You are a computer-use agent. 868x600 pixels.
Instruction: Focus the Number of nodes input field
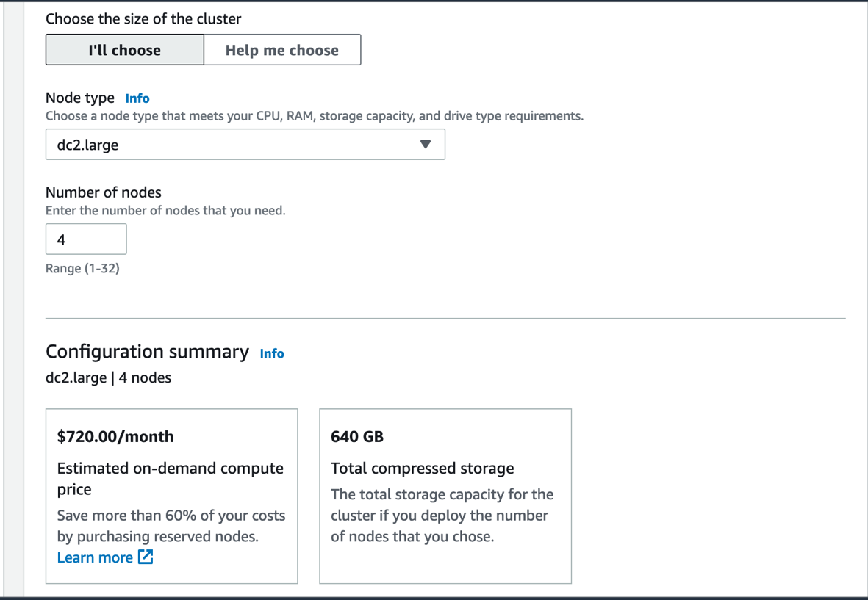pos(86,239)
